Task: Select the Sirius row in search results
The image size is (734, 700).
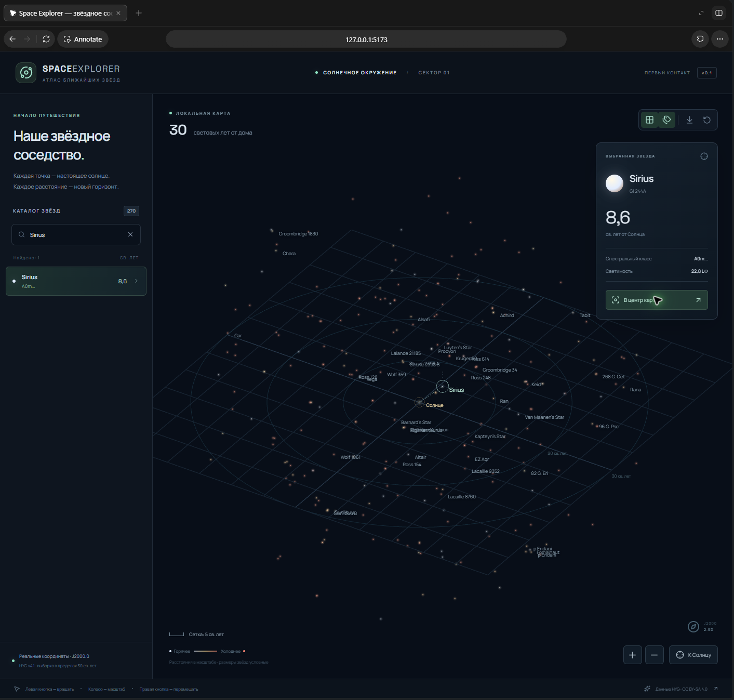Action: [76, 281]
